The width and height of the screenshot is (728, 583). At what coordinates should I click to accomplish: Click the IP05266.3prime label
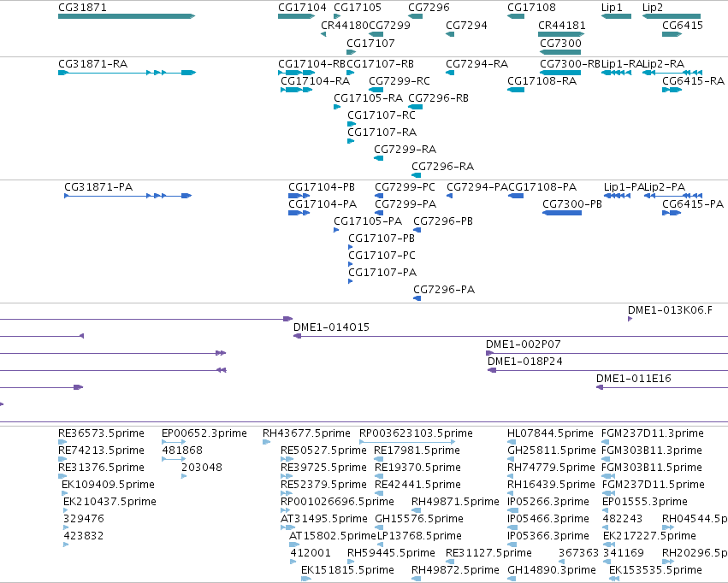(x=547, y=502)
